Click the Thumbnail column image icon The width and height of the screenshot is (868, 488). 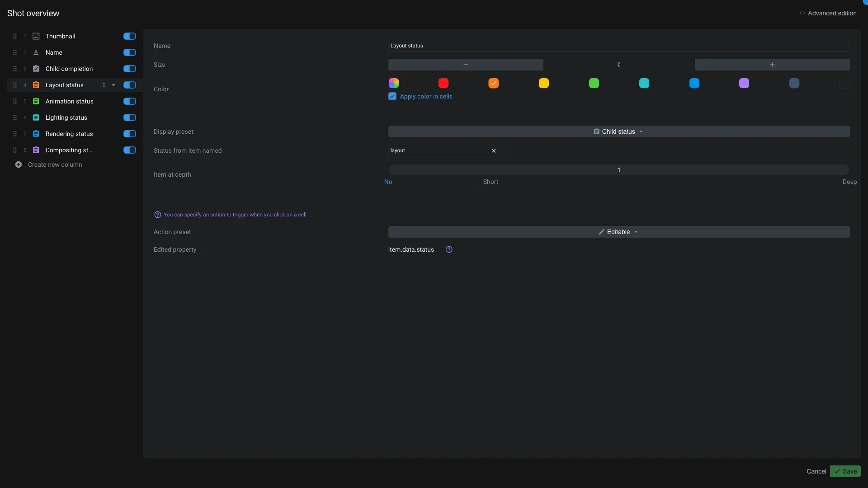(36, 36)
